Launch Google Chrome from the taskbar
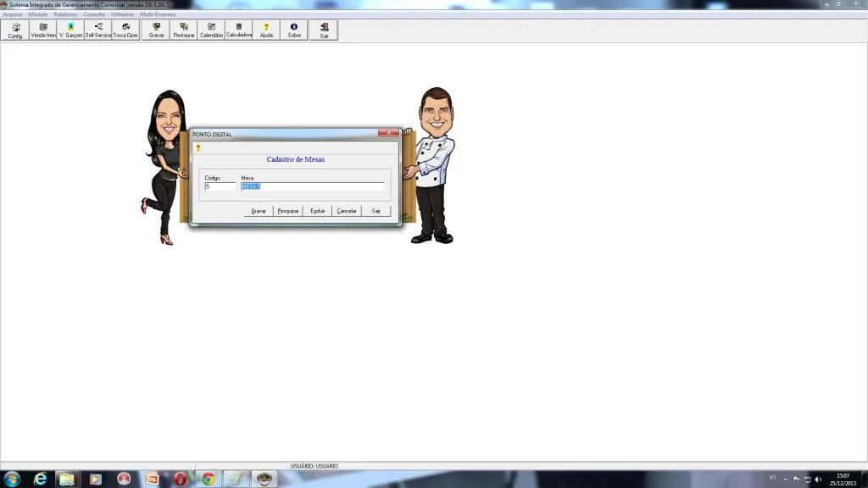This screenshot has width=868, height=488. point(209,480)
